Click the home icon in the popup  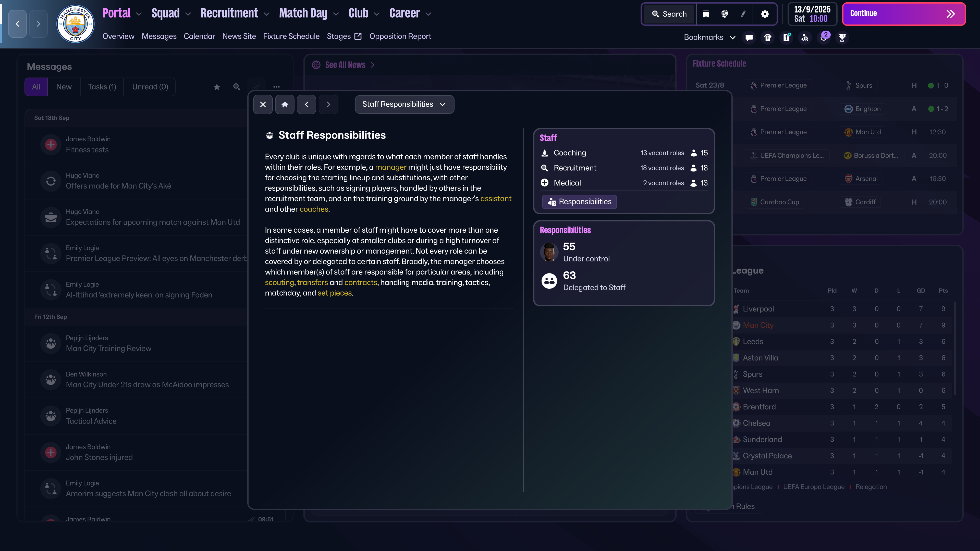285,104
